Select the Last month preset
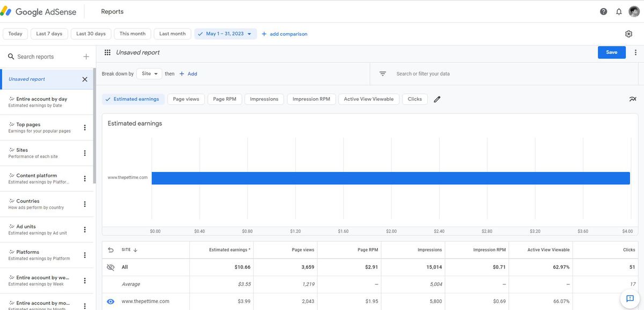This screenshot has height=310, width=644. (x=173, y=34)
